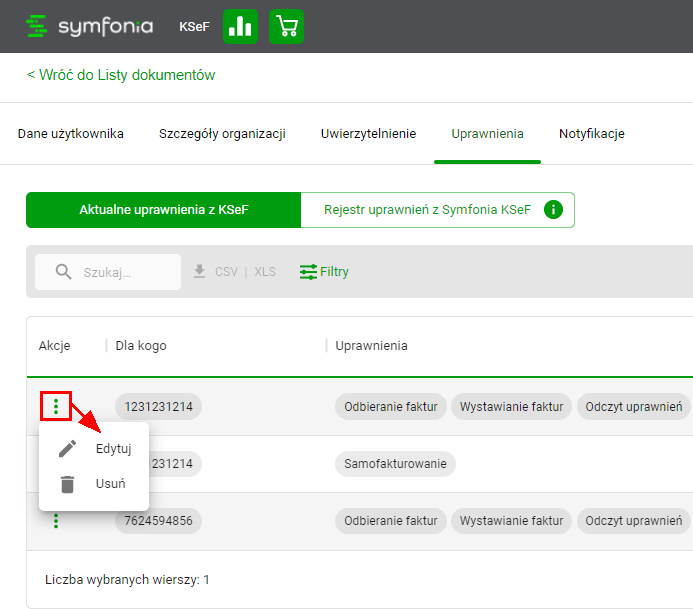Export the table as XLS
Viewport: 693px width, 609px height.
(264, 272)
